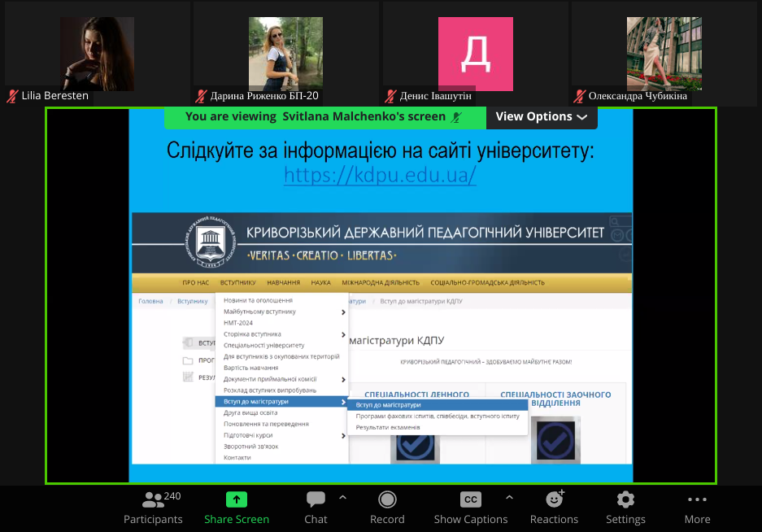Click the kdpu.edu.ua link
The height and width of the screenshot is (532, 762).
click(380, 176)
